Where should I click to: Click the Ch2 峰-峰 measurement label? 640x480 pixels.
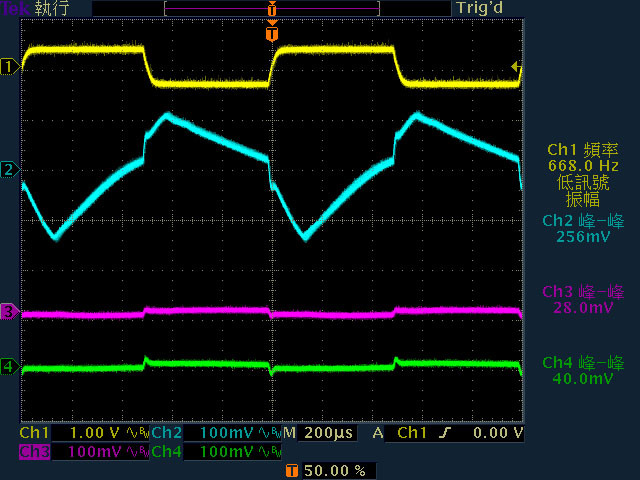coord(583,221)
